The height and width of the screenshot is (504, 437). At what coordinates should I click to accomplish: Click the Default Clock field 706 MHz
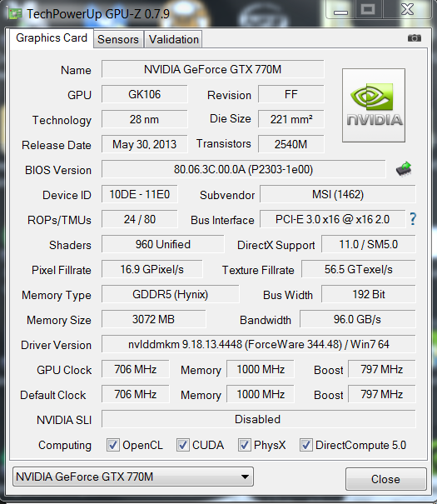tap(136, 394)
